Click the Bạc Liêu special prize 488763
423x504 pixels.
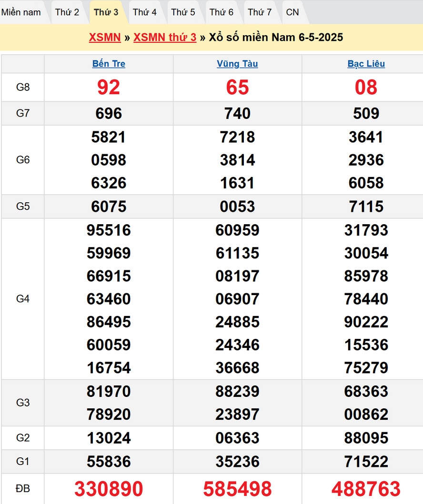pyautogui.click(x=366, y=489)
